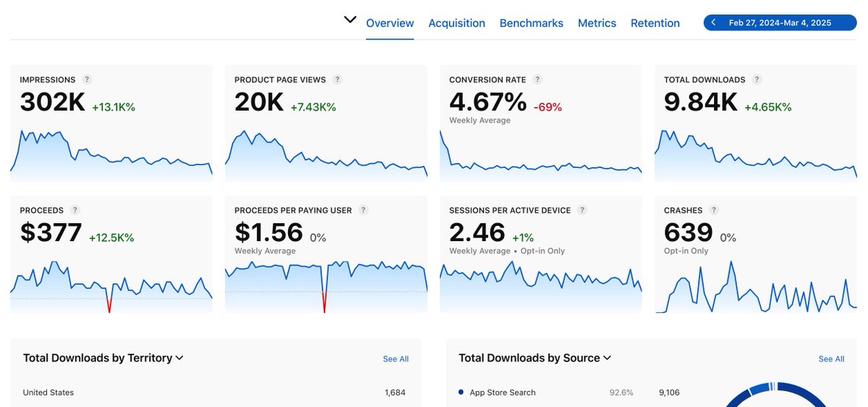The width and height of the screenshot is (868, 407).
Task: Click See All for downloads by source
Action: (831, 359)
